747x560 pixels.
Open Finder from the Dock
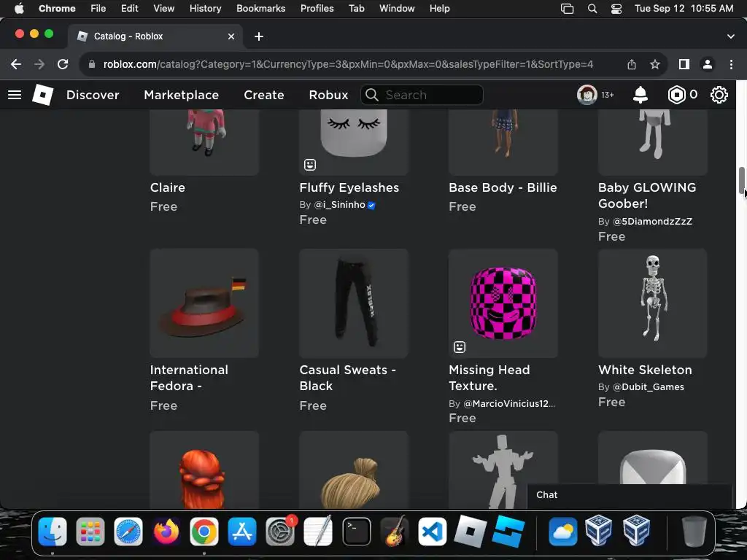click(53, 532)
